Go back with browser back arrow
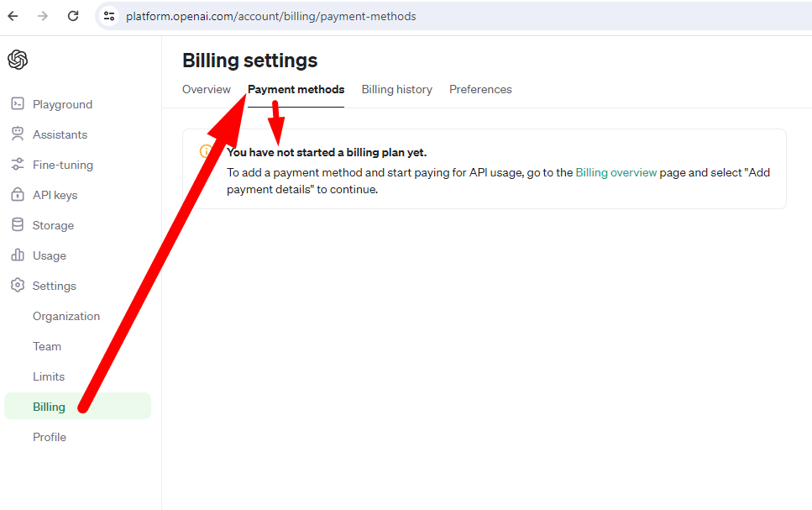Viewport: 812px width, 510px height. point(13,16)
